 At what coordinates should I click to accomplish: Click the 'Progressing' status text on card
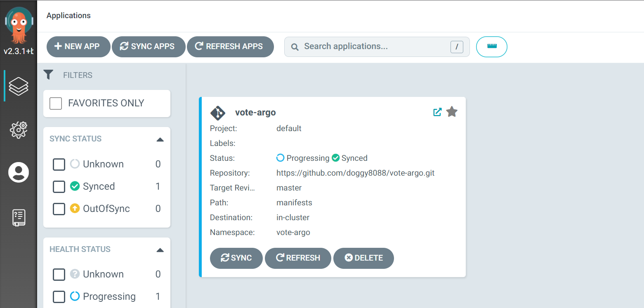pyautogui.click(x=308, y=158)
